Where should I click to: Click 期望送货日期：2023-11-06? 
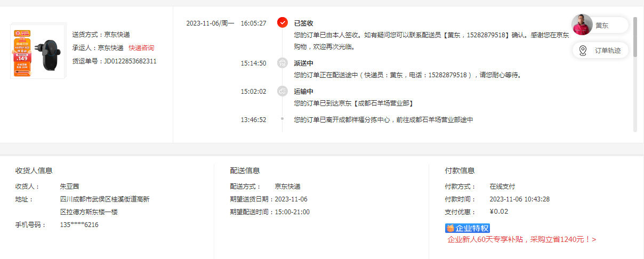pos(269,199)
